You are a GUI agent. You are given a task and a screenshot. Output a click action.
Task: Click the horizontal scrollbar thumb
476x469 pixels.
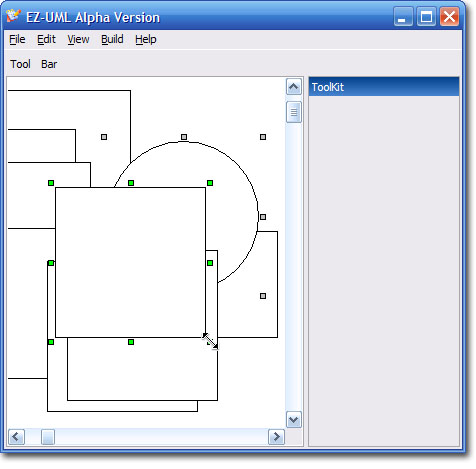[x=48, y=437]
